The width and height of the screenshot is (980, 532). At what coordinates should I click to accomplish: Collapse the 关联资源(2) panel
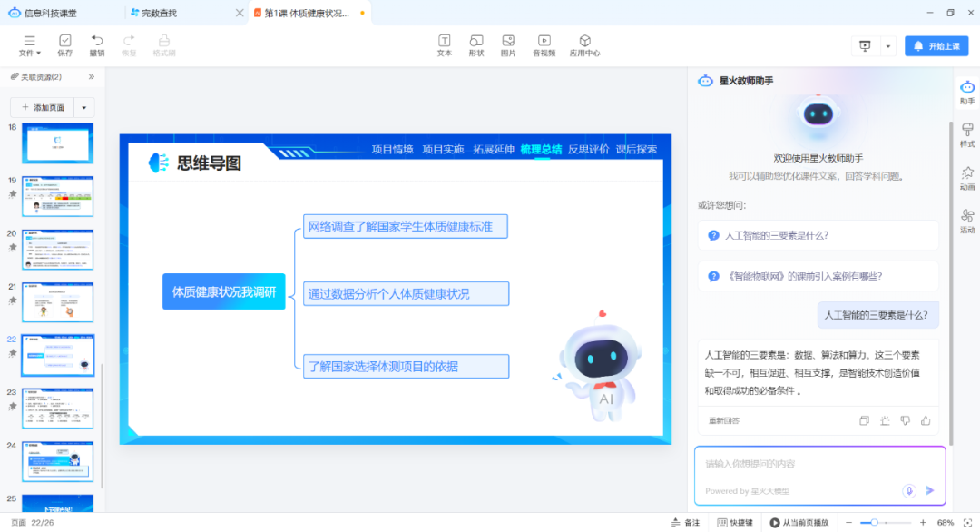(91, 77)
